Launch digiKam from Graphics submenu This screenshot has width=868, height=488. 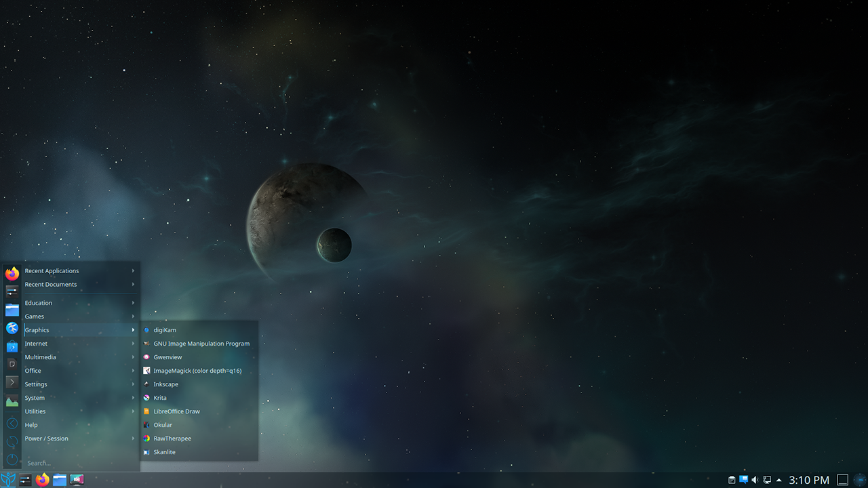coord(199,330)
